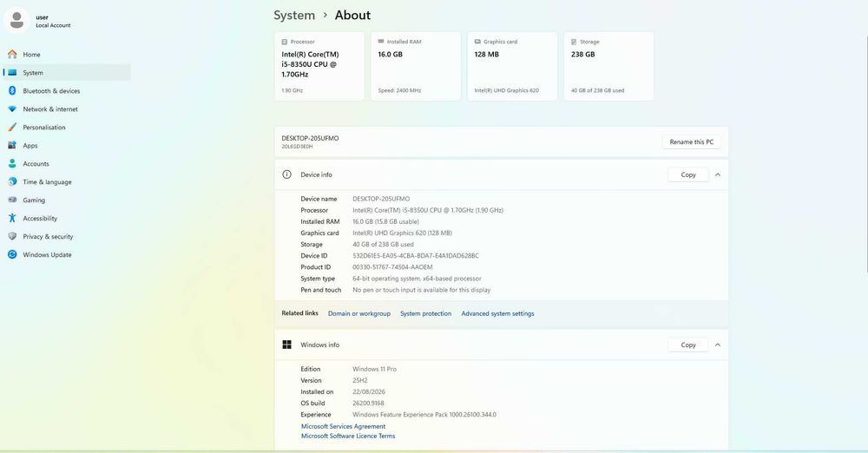Click the Windows logo icon beside Windows info
The height and width of the screenshot is (453, 868).
pos(286,345)
